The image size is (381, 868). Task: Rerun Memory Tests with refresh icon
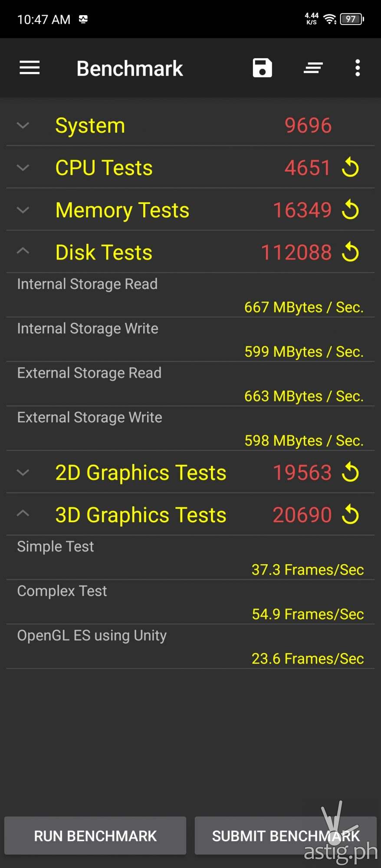[351, 210]
